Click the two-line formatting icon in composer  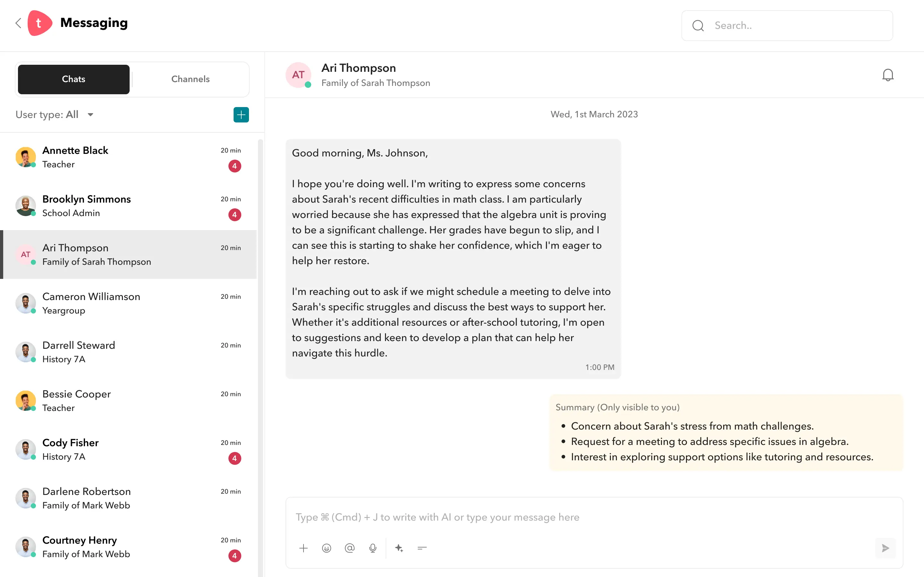[422, 548]
